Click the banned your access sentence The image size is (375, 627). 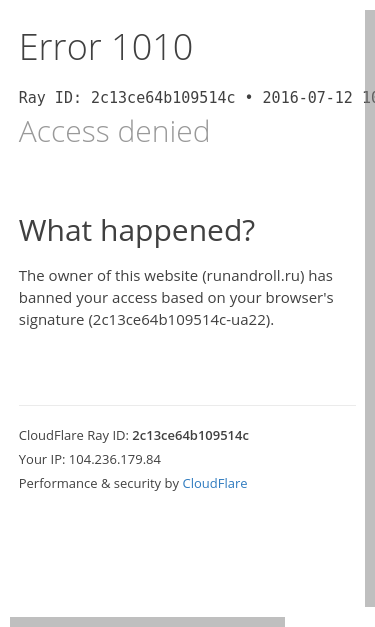(176, 298)
